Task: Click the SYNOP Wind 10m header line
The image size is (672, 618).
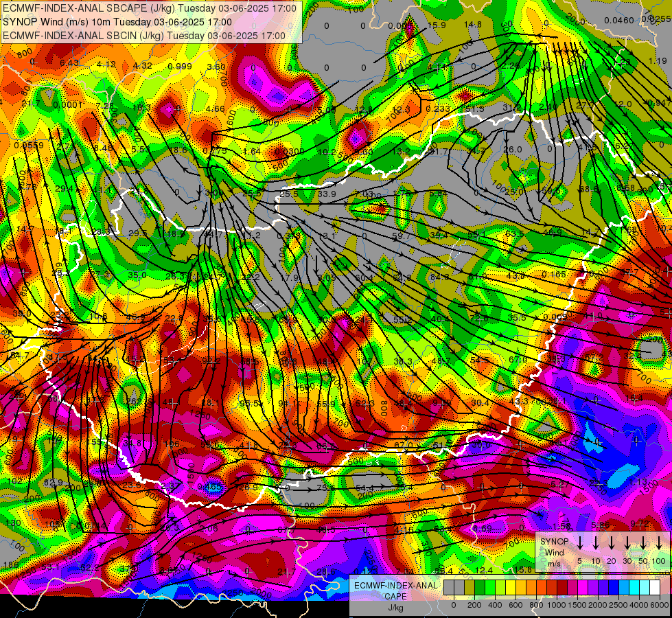Action: (x=117, y=22)
